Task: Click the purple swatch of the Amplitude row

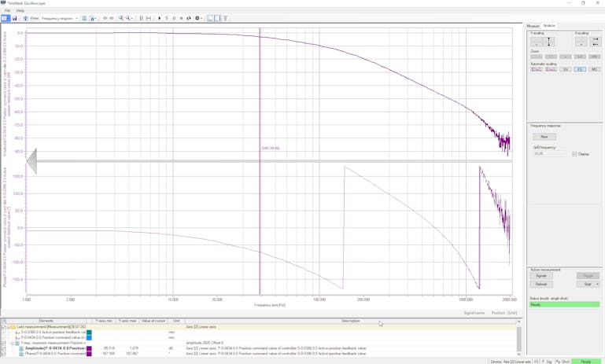Action: coord(89,348)
